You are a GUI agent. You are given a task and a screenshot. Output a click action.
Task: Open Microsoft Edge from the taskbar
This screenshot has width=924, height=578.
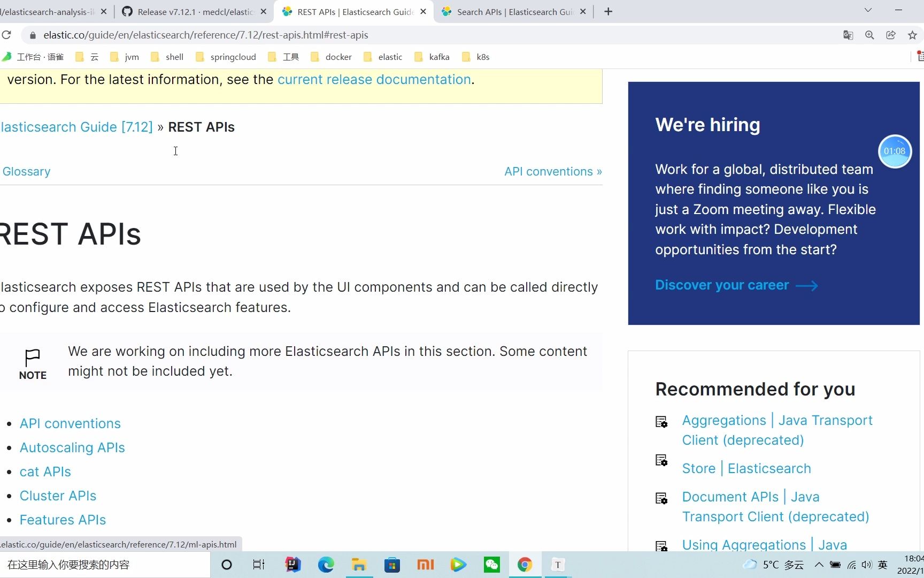point(326,565)
